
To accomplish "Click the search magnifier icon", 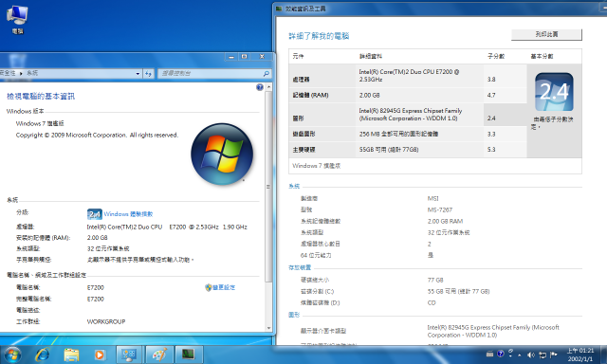I will pyautogui.click(x=267, y=74).
